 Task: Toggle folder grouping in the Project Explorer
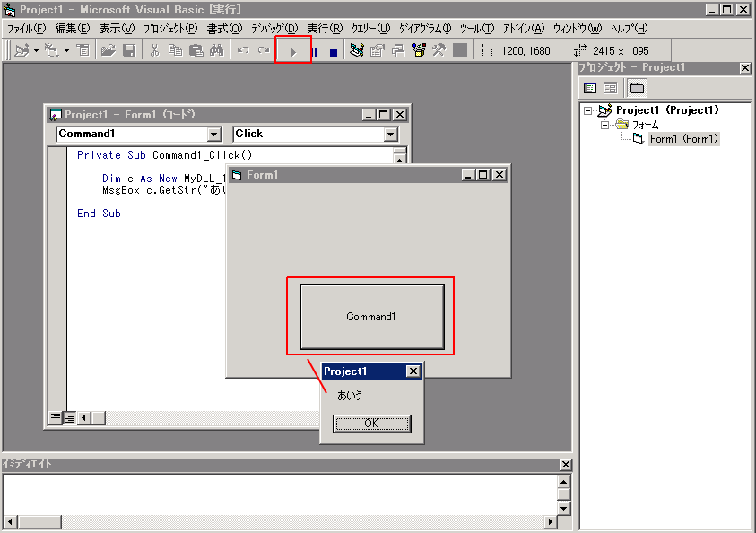[x=639, y=87]
